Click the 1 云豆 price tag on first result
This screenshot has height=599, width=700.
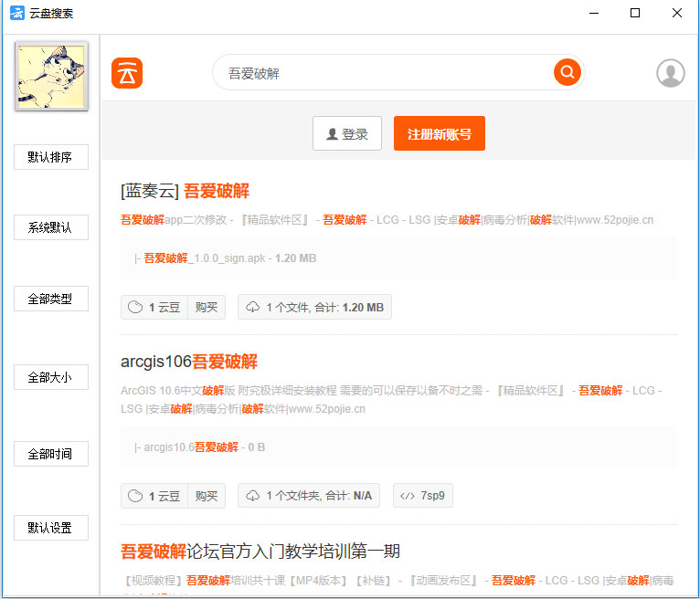[154, 308]
